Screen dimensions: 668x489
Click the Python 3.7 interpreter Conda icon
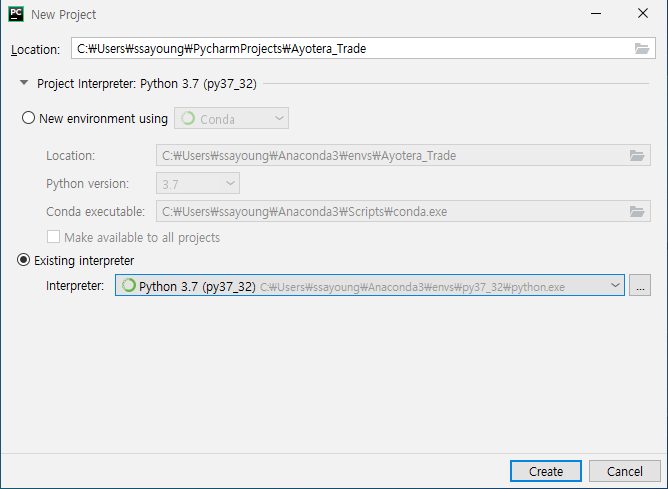click(128, 285)
